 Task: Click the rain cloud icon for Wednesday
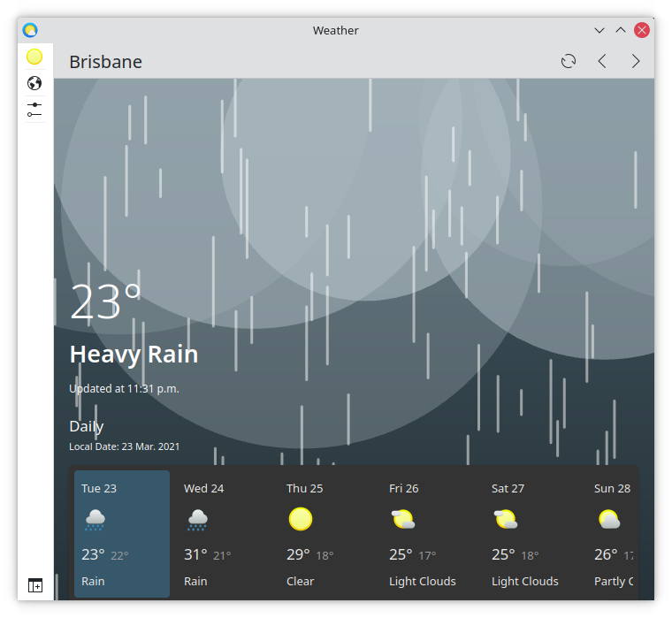coord(197,520)
